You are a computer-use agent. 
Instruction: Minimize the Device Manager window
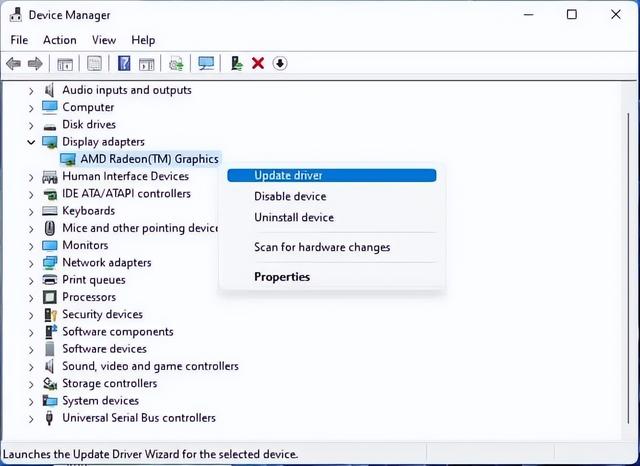[x=529, y=15]
